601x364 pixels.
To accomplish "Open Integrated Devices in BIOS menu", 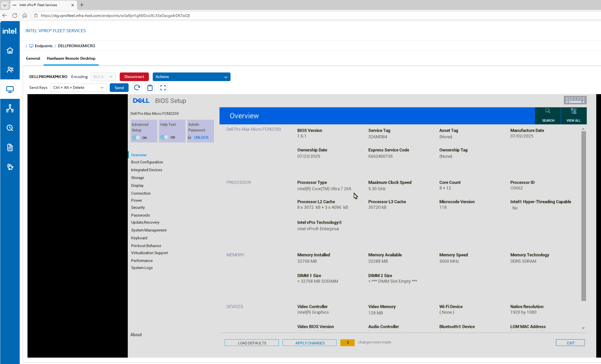I will click(146, 170).
